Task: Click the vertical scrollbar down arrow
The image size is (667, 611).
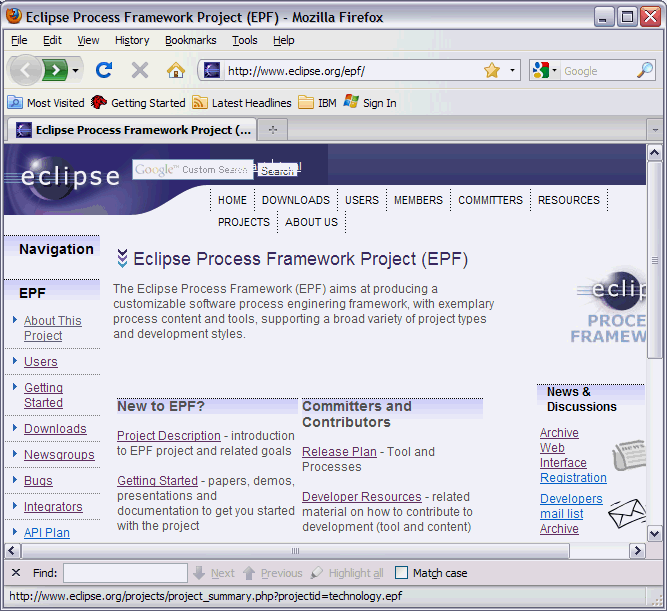Action: 654,533
